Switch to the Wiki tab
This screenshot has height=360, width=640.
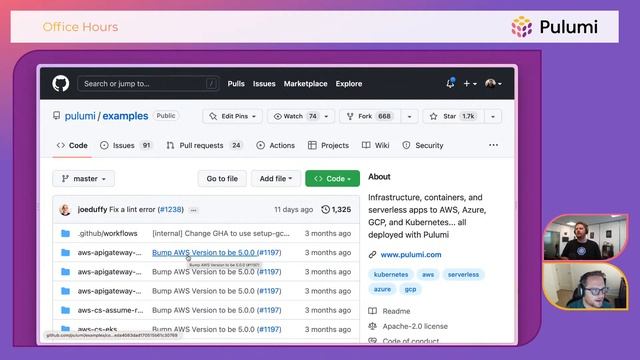[376, 145]
